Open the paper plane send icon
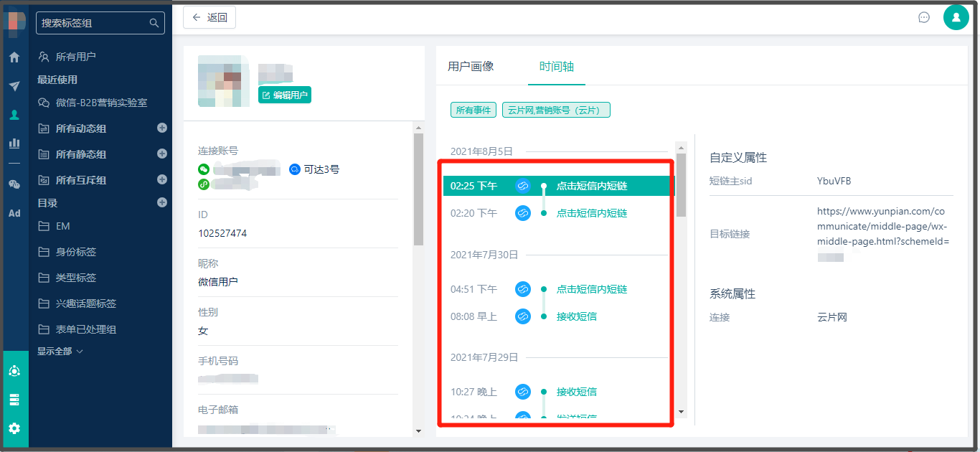The image size is (980, 452). 14,86
